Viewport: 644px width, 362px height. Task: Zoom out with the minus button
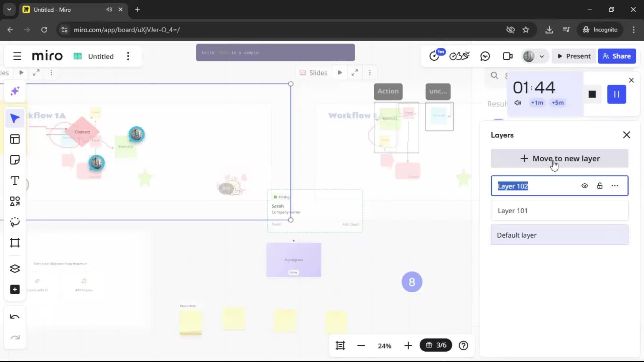(x=361, y=346)
